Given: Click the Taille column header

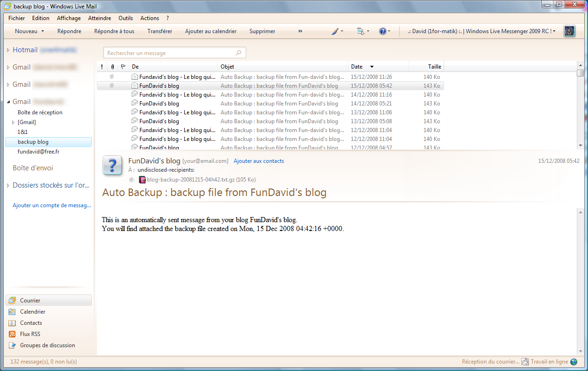Looking at the screenshot, I should click(x=426, y=67).
